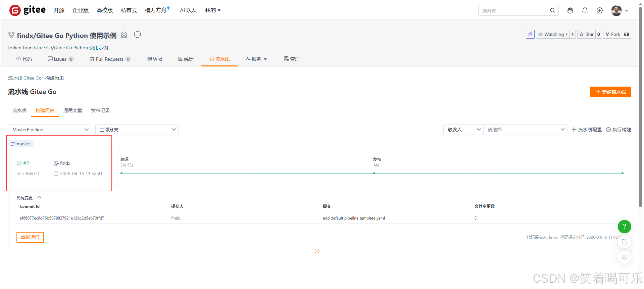
Task: Click the plus create-new icon
Action: point(599,10)
